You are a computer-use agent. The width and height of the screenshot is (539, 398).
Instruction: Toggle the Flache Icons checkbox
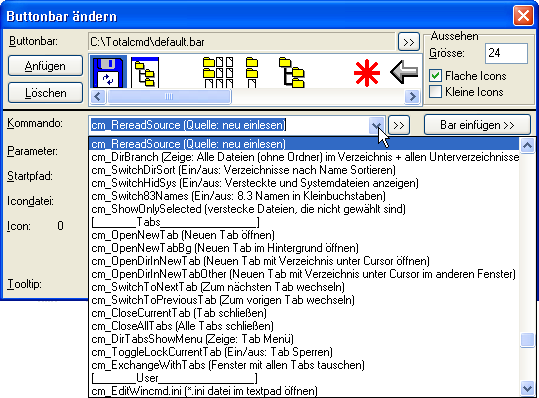coord(435,76)
